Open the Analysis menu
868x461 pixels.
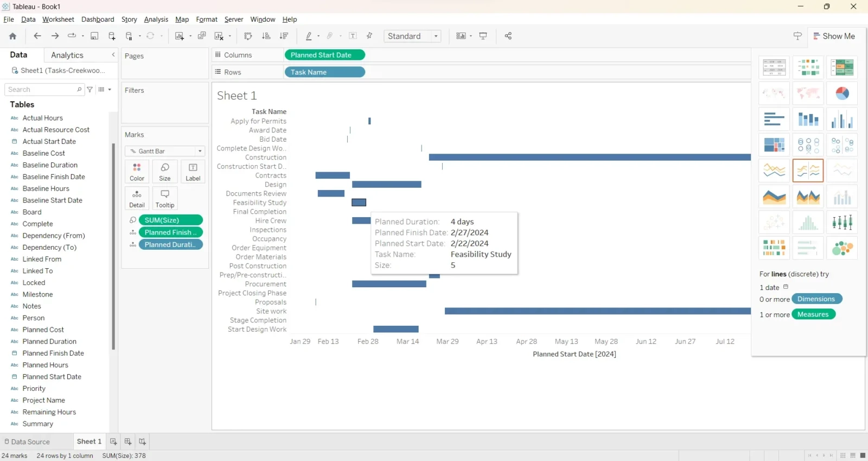pos(156,20)
